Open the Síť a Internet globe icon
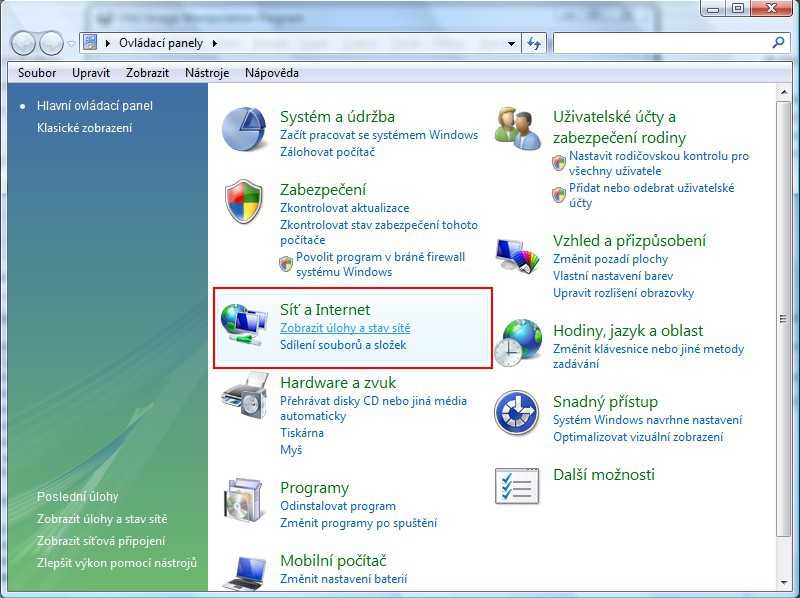 point(244,325)
